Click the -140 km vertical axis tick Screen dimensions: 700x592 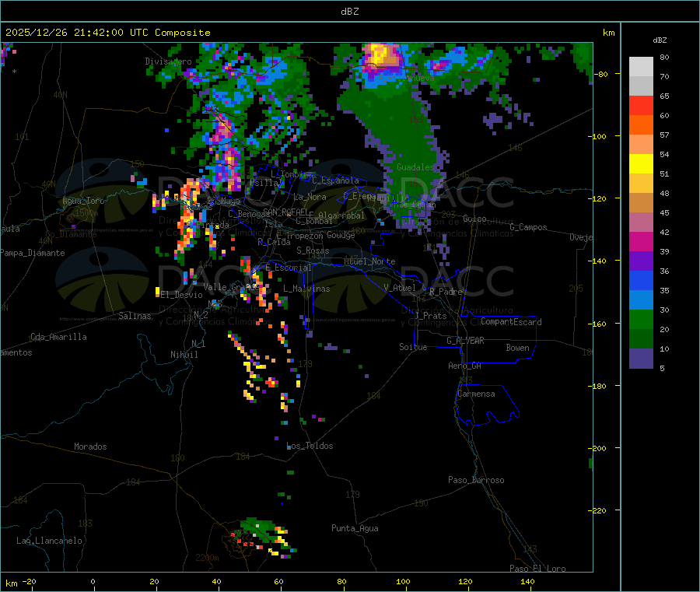tap(599, 261)
